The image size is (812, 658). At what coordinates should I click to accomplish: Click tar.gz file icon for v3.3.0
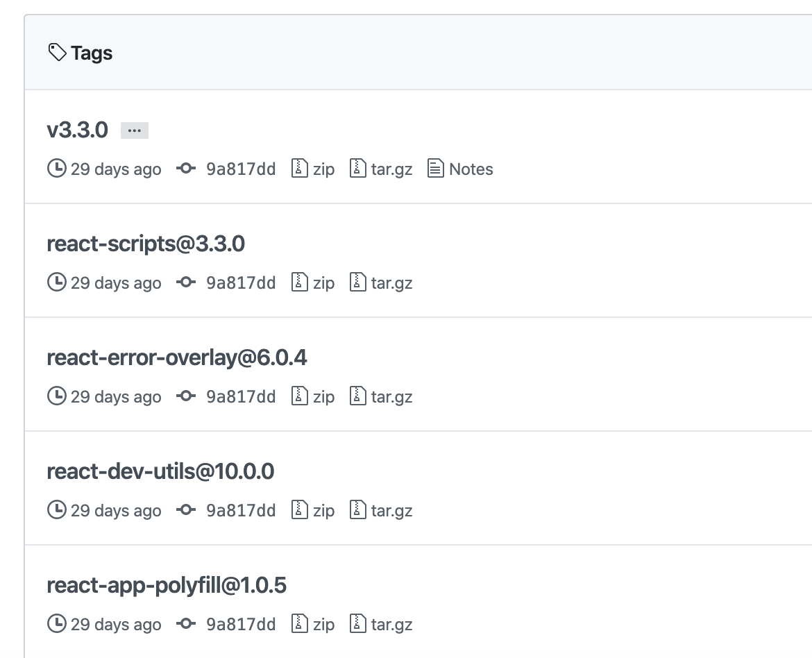point(357,169)
